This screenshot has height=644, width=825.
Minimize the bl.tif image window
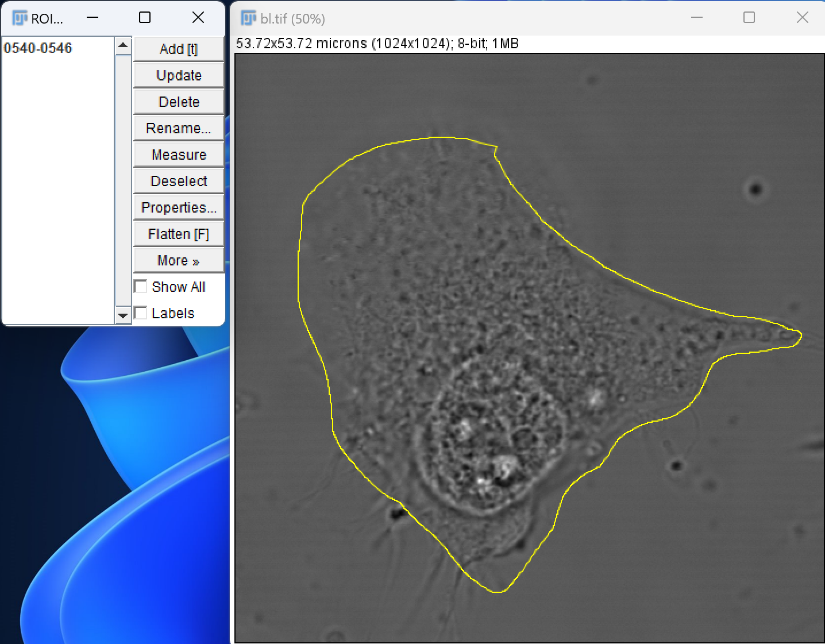pos(697,18)
